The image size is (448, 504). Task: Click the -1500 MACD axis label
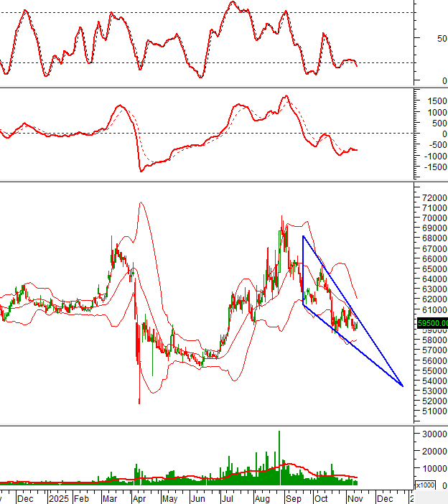click(433, 167)
